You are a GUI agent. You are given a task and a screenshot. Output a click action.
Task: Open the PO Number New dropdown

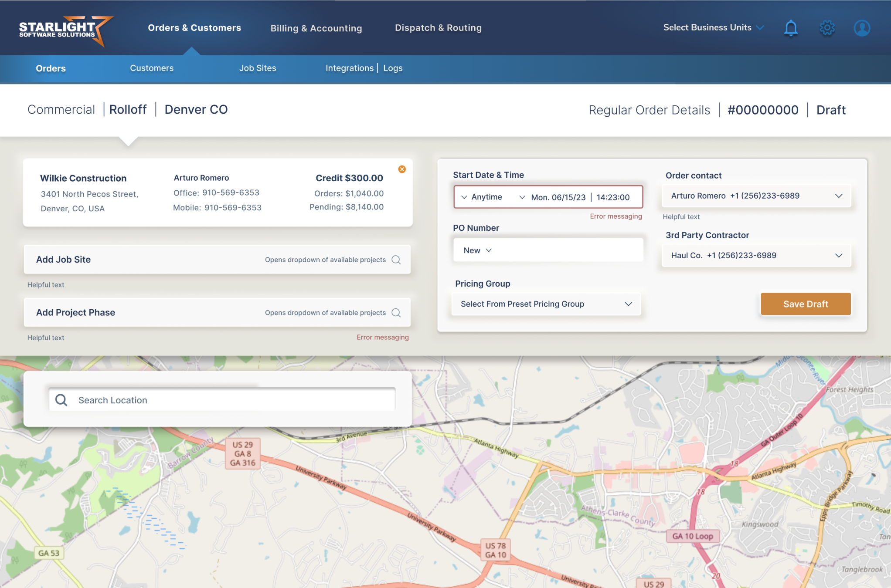[477, 250]
